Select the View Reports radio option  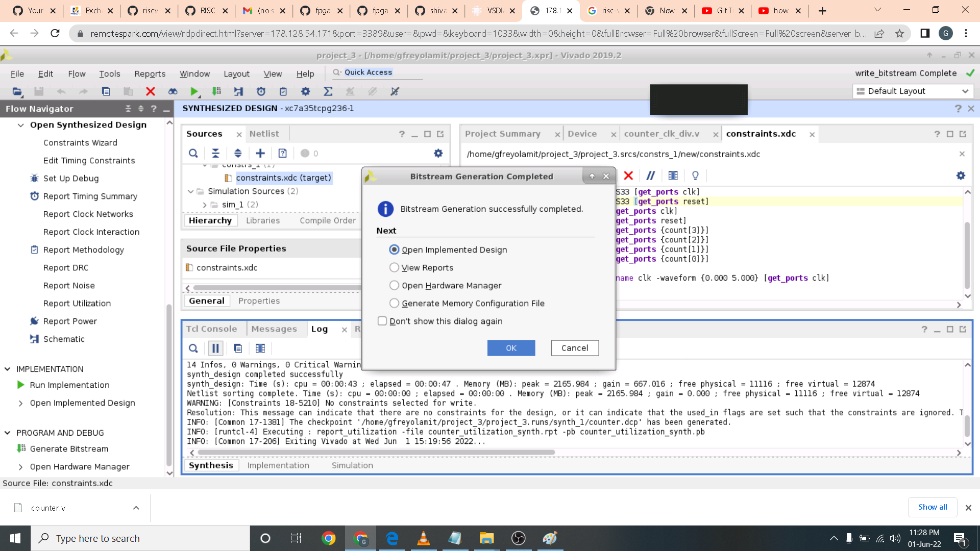pyautogui.click(x=394, y=267)
